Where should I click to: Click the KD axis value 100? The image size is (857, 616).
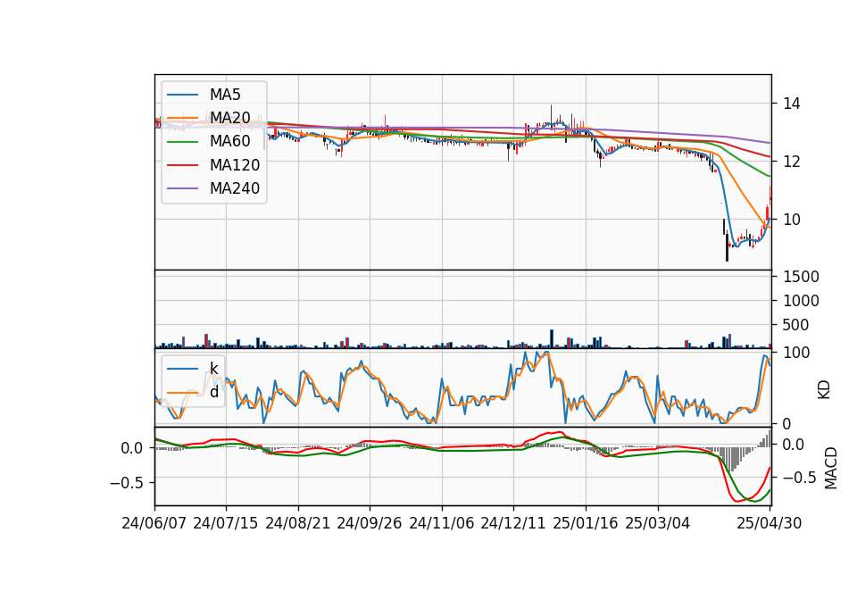[x=796, y=353]
